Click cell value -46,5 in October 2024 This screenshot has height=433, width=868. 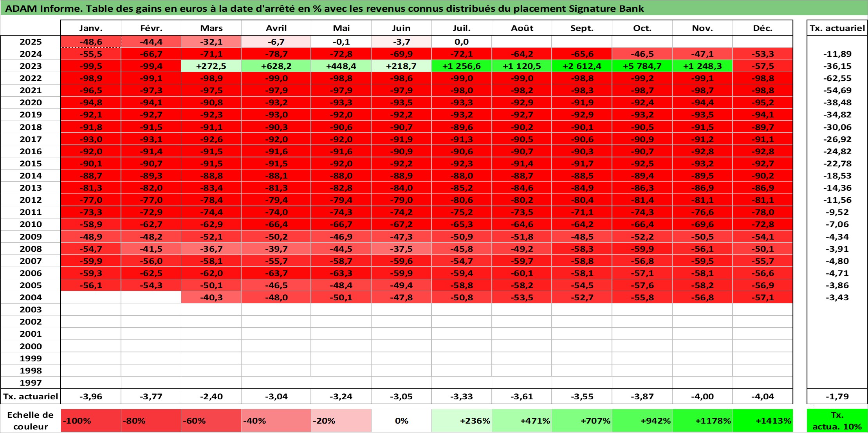(642, 54)
